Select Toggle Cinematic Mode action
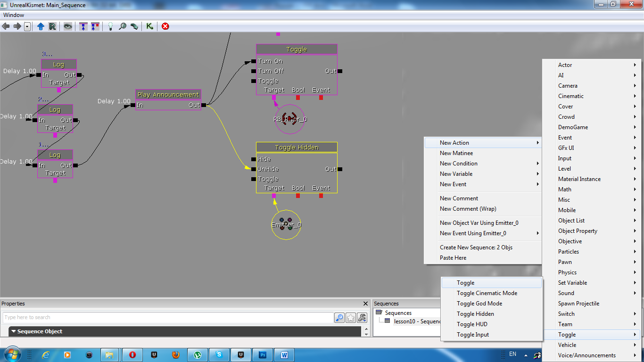 click(492, 293)
